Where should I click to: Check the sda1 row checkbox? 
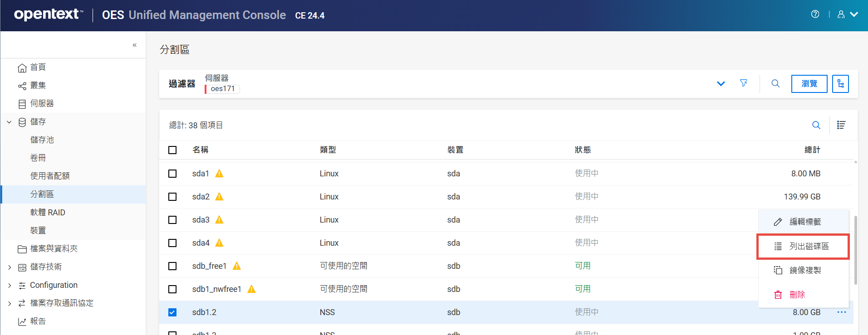pos(172,174)
